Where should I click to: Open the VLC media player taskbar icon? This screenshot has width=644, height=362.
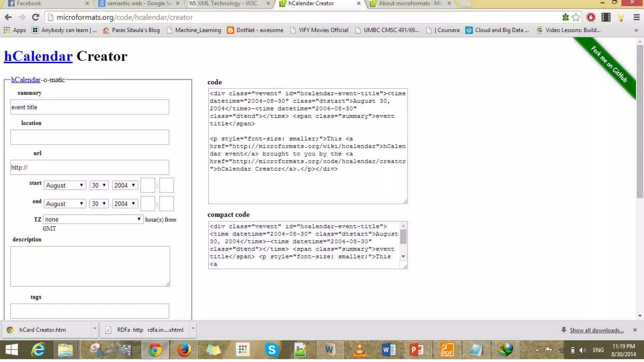(x=359, y=349)
